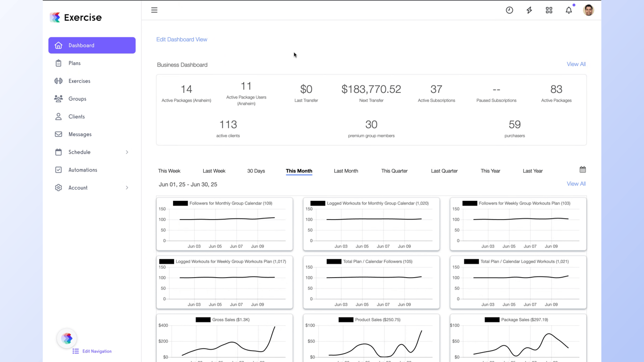
Task: Select the Last Month tab
Action: [x=346, y=171]
